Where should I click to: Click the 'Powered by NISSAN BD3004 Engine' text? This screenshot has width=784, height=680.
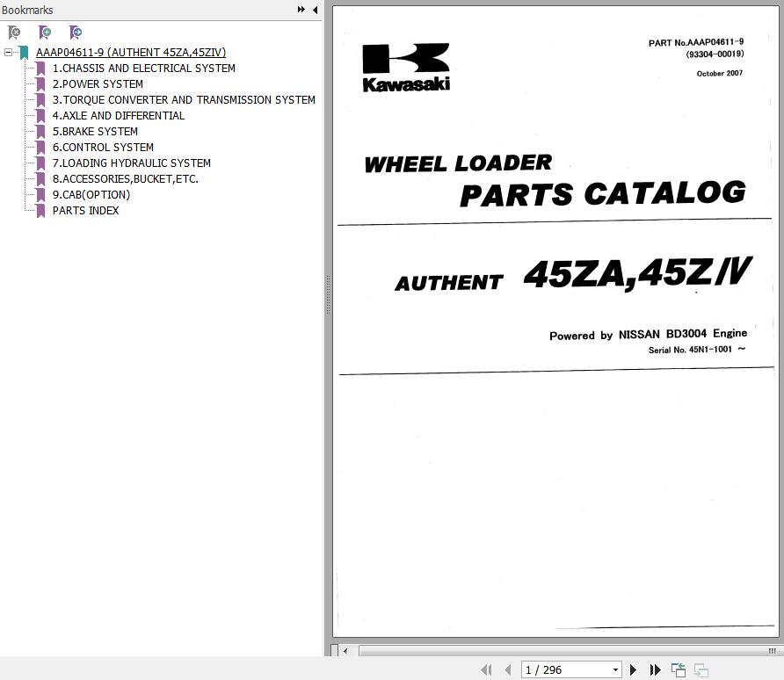click(x=648, y=334)
